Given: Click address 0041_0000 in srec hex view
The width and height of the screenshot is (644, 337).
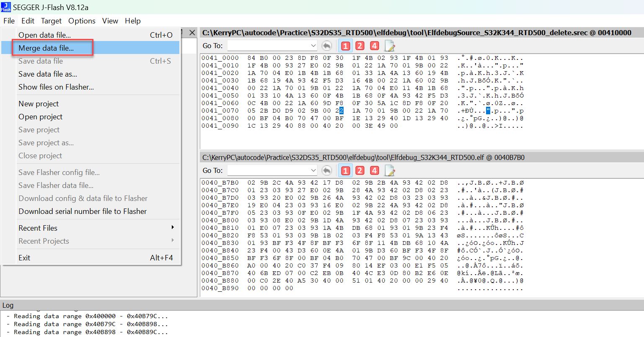Looking at the screenshot, I should pos(220,58).
